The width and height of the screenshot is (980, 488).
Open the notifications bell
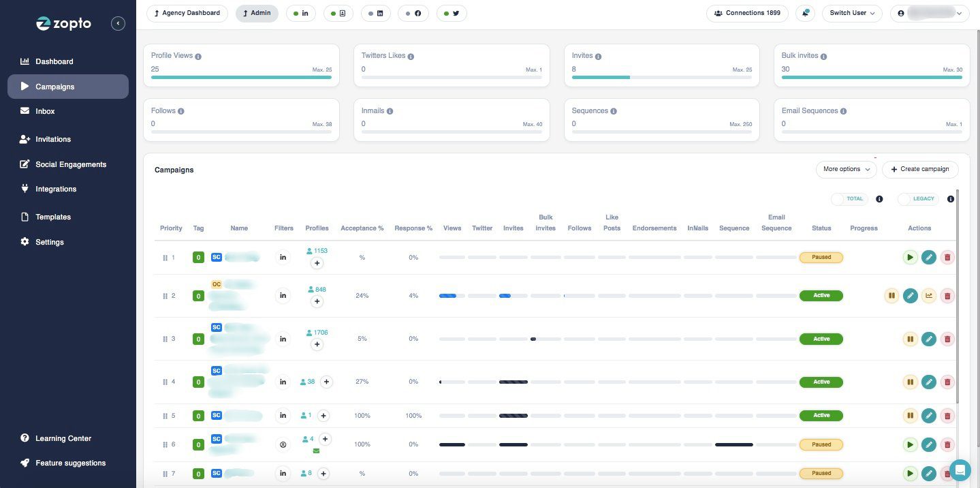[805, 13]
